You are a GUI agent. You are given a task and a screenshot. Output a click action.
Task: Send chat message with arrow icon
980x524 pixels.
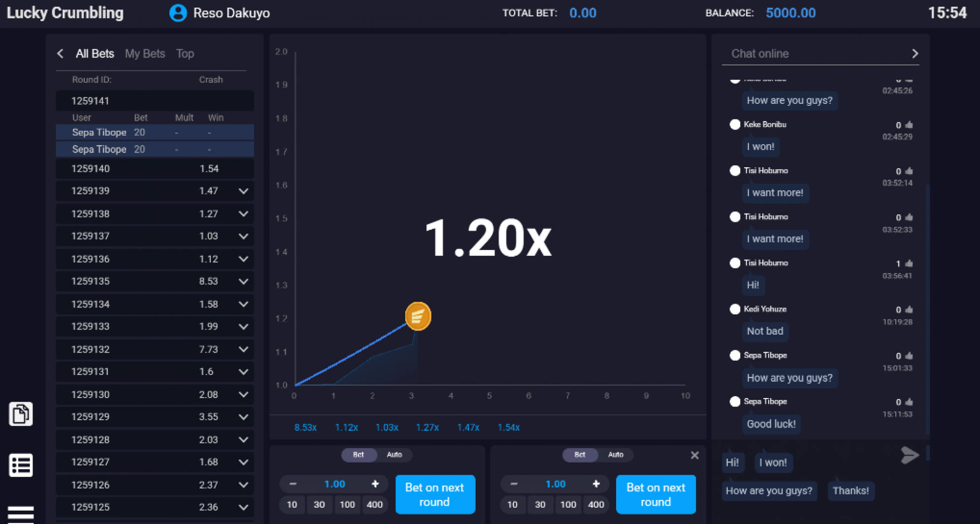click(909, 455)
